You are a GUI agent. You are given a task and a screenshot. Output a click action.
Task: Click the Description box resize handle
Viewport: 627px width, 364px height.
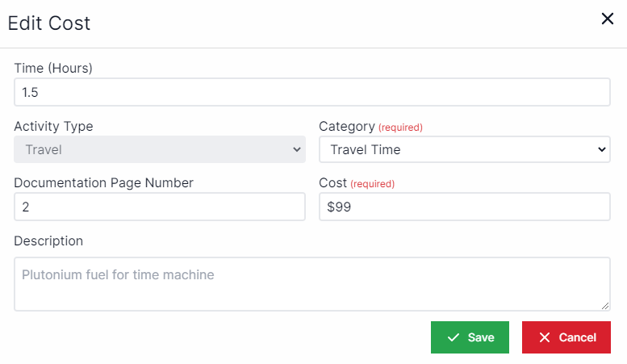click(x=605, y=306)
